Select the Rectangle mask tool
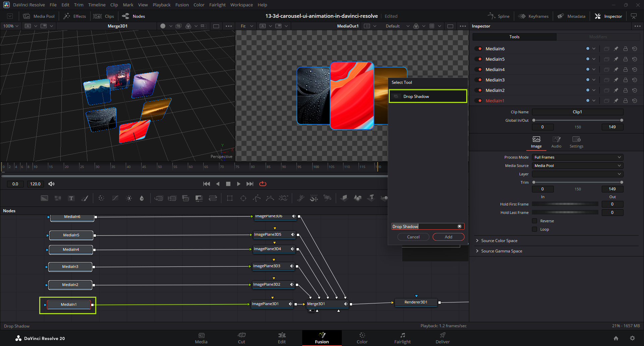Viewport: 644px width, 346px height. click(230, 198)
